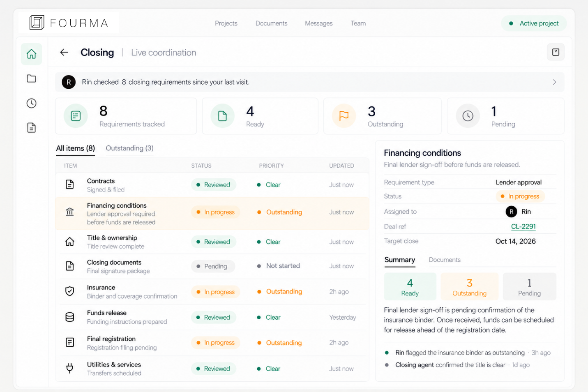
Task: Go back using the left arrow
Action: coord(64,52)
